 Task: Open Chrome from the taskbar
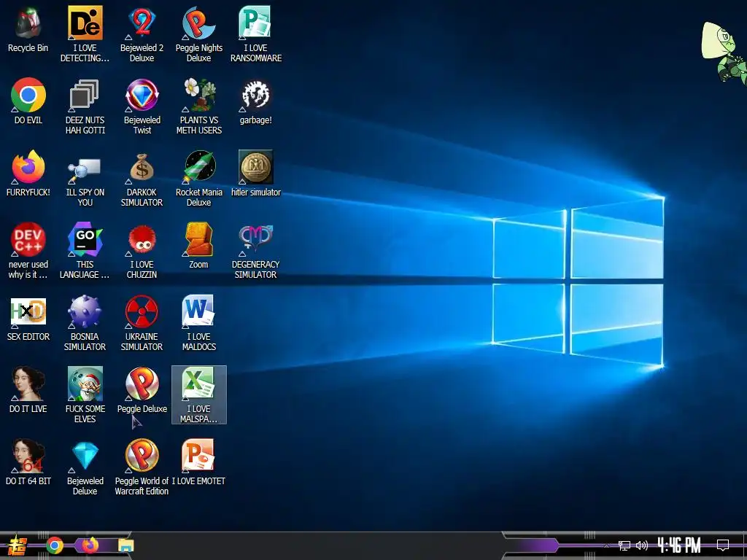point(55,545)
